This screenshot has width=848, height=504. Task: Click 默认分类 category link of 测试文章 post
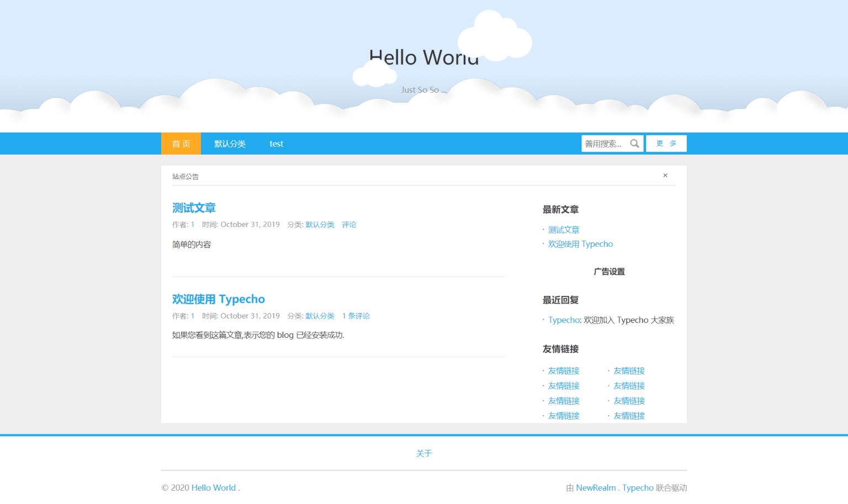(320, 225)
